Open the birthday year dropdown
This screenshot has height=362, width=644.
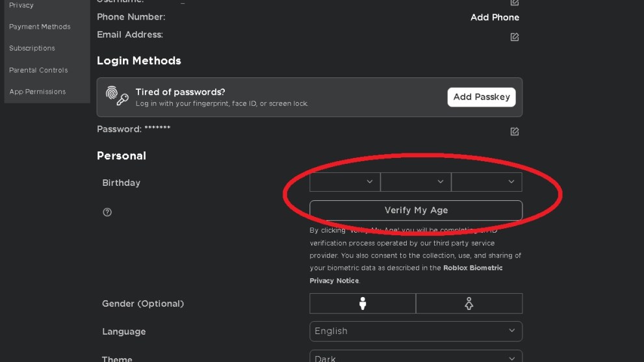point(487,182)
